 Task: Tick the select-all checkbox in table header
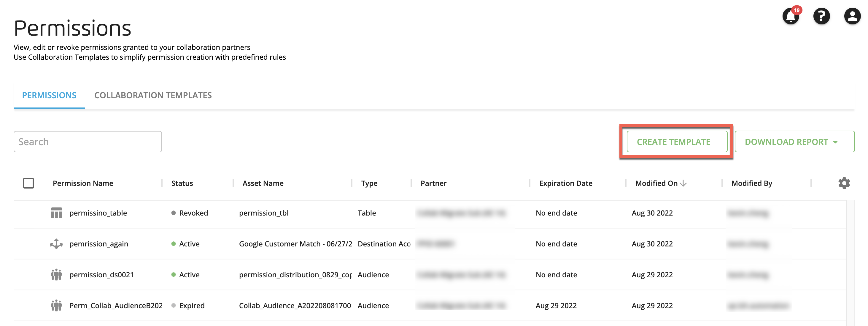28,183
